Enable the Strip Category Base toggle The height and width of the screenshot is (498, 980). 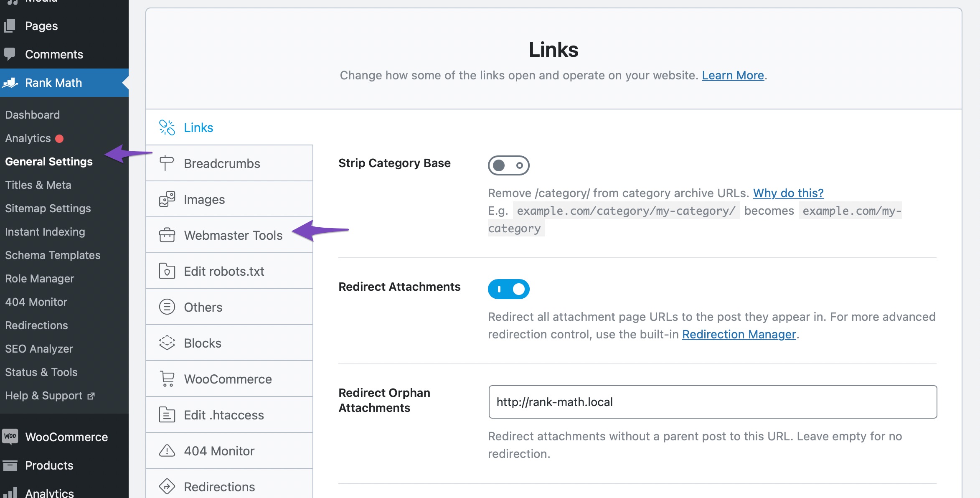[x=508, y=165]
